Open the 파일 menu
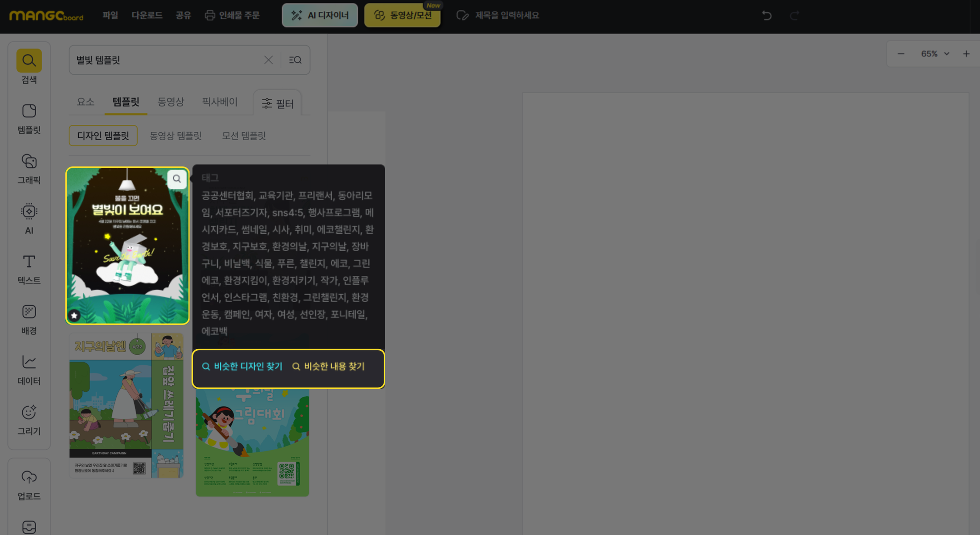 point(110,15)
